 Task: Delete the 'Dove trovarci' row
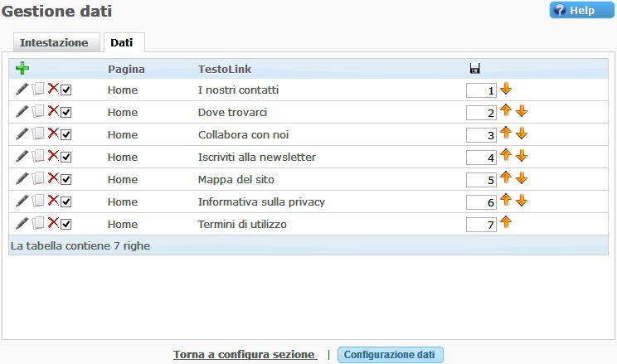[52, 111]
